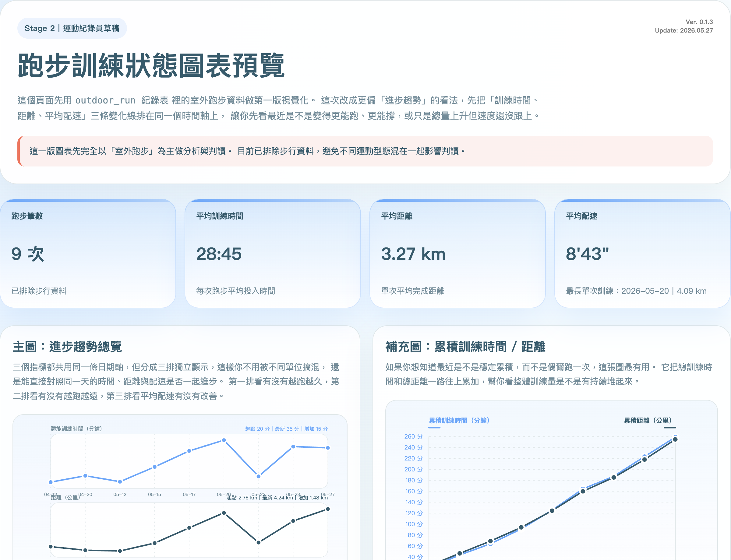Click the 距離（公里）chart label

click(65, 498)
